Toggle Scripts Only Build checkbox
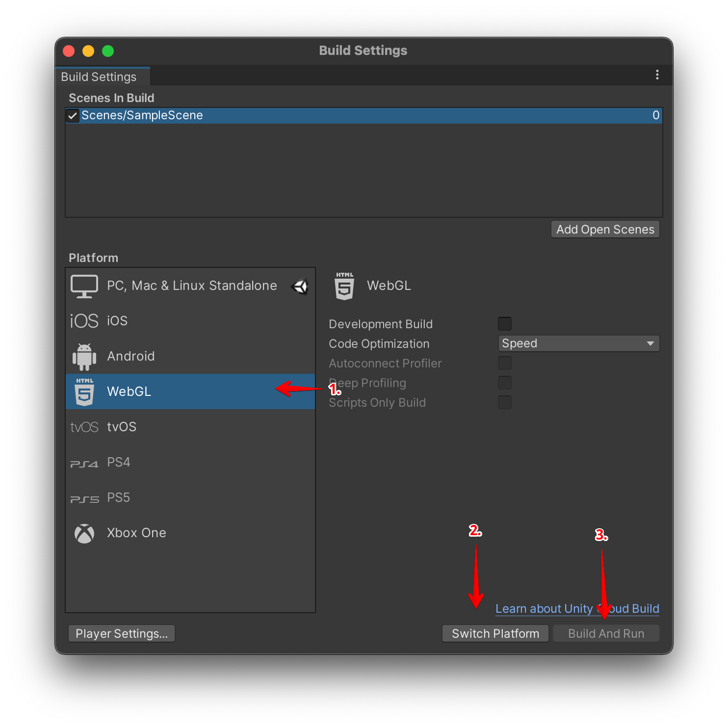 point(505,402)
